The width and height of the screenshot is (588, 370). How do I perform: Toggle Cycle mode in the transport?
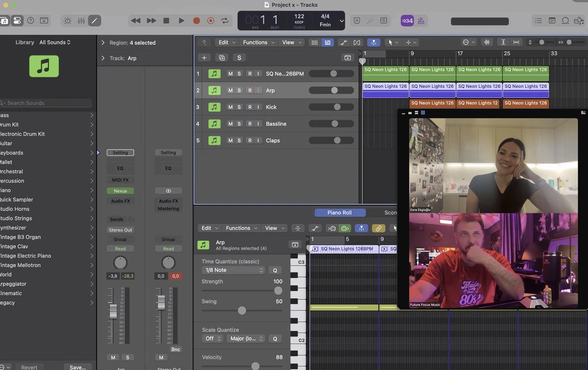coord(225,21)
